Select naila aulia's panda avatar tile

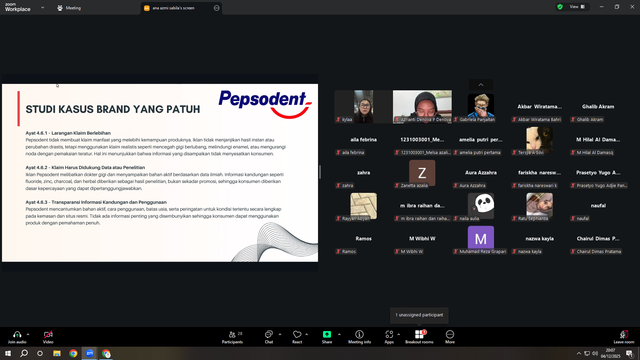point(481,205)
